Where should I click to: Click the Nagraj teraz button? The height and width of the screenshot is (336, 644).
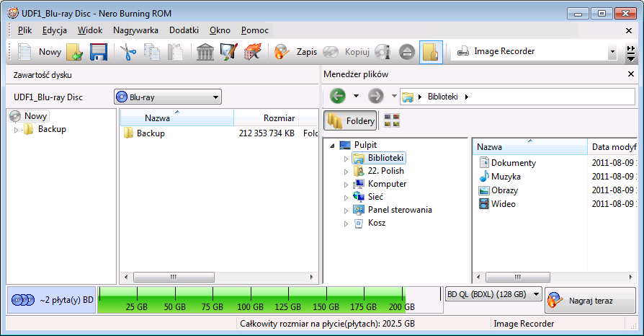590,300
